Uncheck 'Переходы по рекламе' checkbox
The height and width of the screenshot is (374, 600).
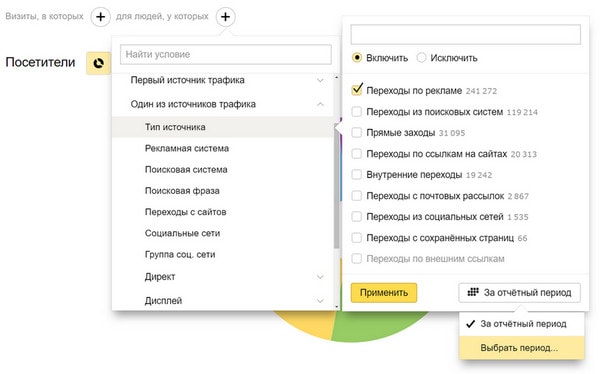pos(357,90)
